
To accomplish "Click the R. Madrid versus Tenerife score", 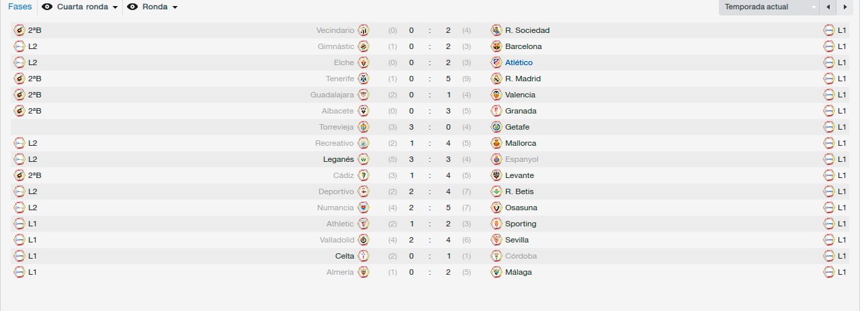I will click(x=429, y=79).
